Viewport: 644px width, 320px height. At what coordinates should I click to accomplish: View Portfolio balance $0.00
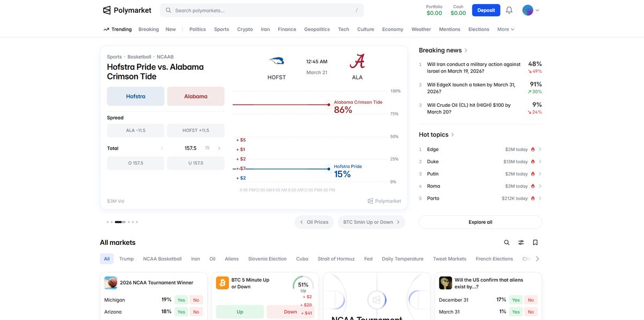[x=434, y=10]
